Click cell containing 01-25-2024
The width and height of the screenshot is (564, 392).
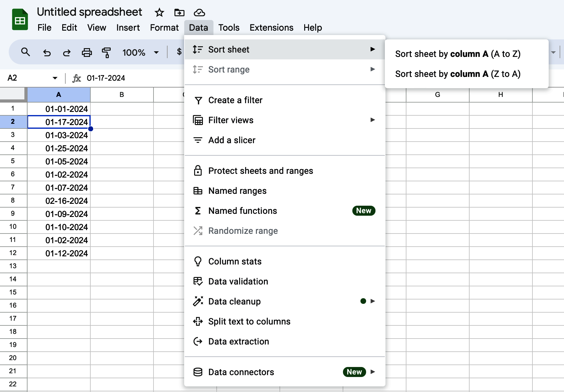[59, 148]
